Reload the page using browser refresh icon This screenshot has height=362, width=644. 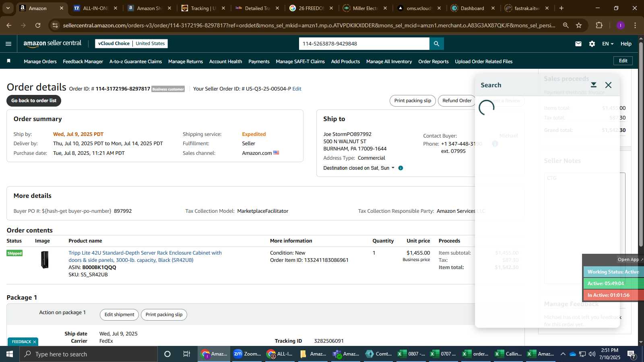click(38, 25)
